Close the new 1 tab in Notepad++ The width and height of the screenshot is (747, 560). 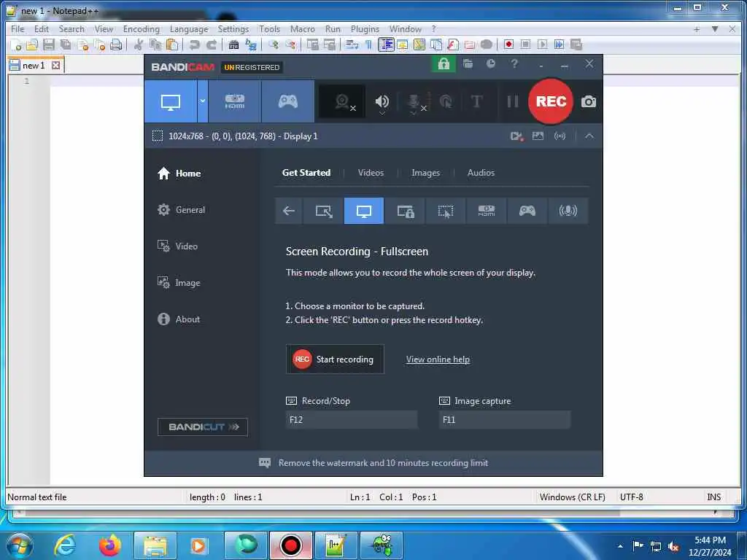[x=55, y=65]
